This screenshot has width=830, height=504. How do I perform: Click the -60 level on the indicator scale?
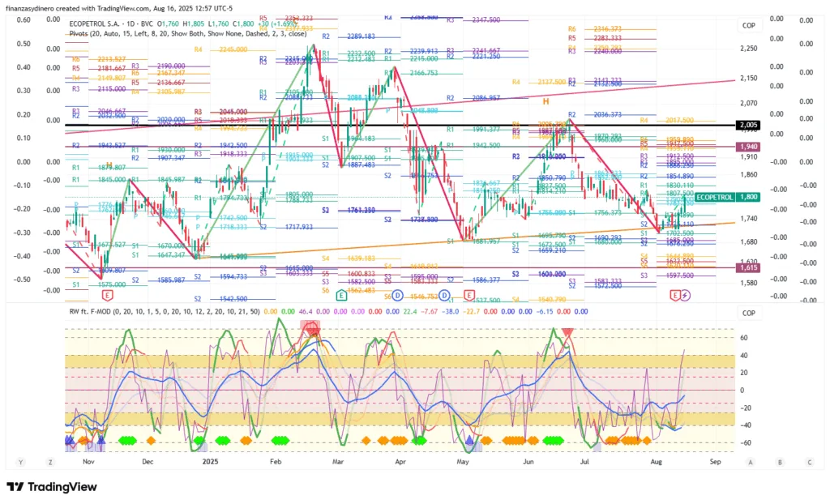pos(746,442)
